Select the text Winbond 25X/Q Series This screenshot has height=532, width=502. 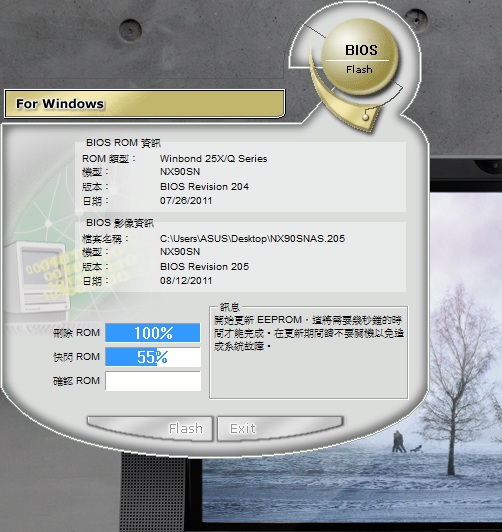click(x=213, y=159)
